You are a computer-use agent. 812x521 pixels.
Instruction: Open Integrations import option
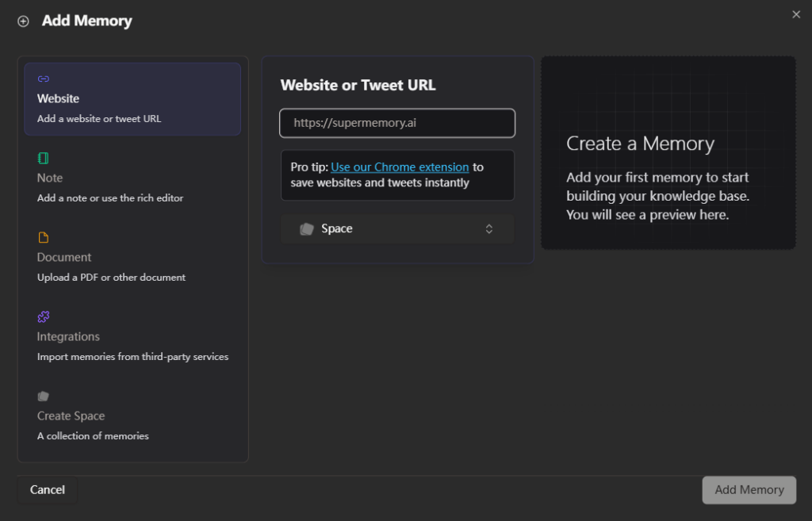tap(132, 337)
